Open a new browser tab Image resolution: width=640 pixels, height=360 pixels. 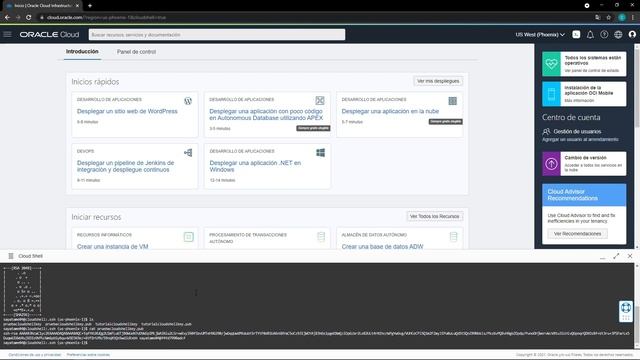coord(90,6)
